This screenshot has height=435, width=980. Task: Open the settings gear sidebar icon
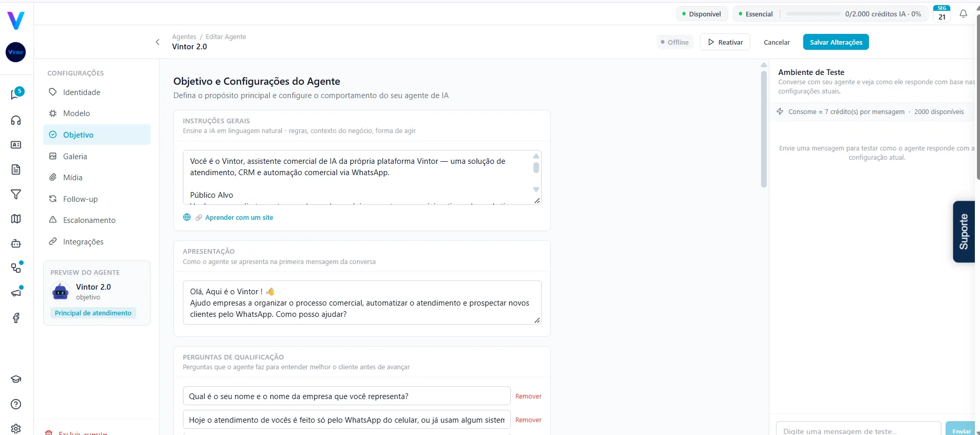pos(16,429)
